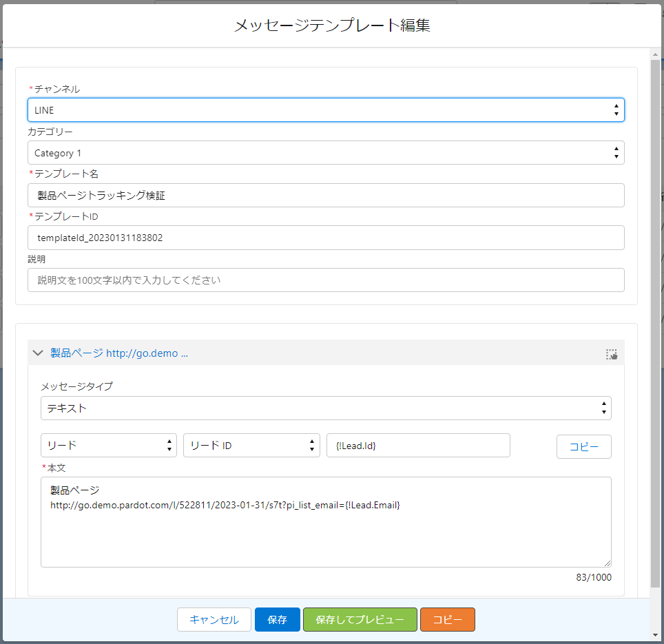Click the blue 保存 button
This screenshot has height=644, width=664.
pos(278,619)
